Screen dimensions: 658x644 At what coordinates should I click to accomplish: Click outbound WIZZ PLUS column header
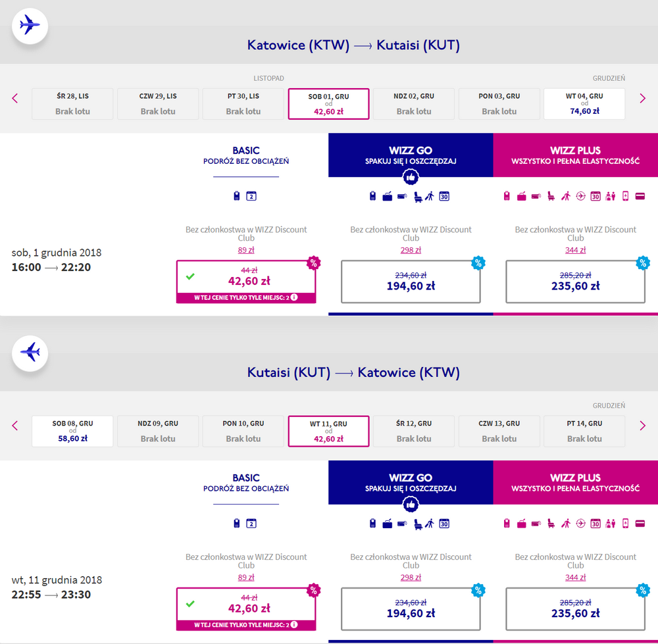pos(575,155)
